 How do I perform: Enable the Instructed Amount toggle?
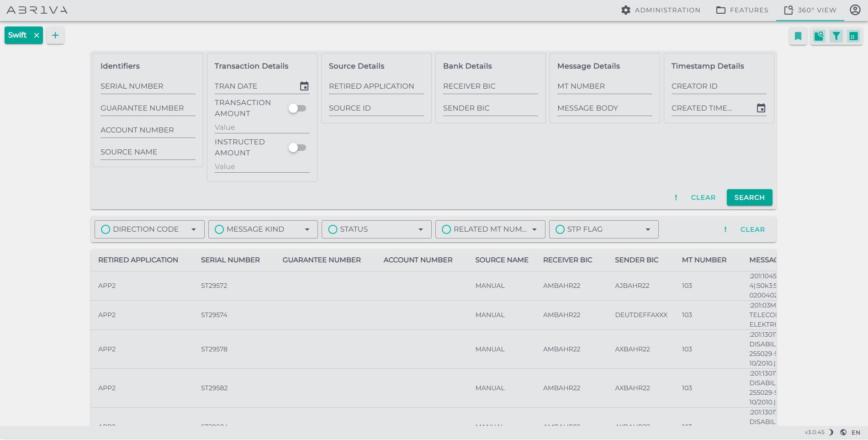point(297,148)
